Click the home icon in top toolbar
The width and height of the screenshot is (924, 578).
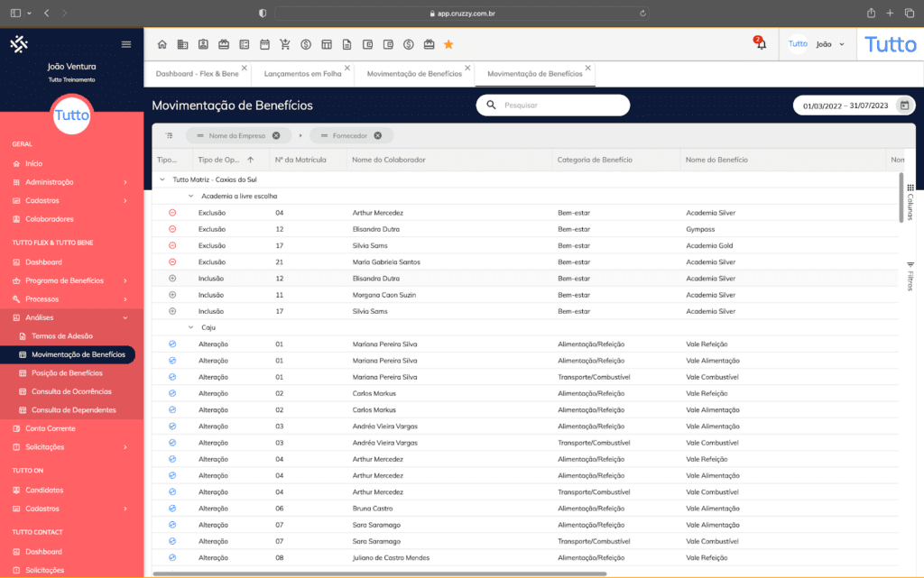coord(162,44)
